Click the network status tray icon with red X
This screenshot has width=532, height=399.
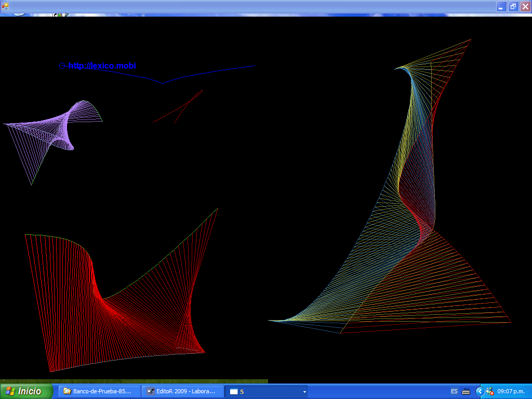pos(490,391)
